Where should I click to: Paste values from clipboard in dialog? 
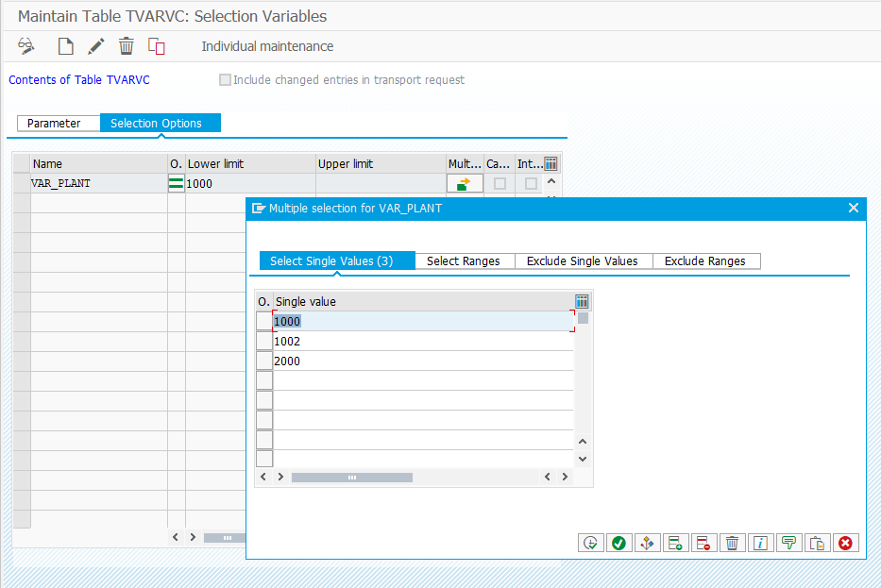817,543
